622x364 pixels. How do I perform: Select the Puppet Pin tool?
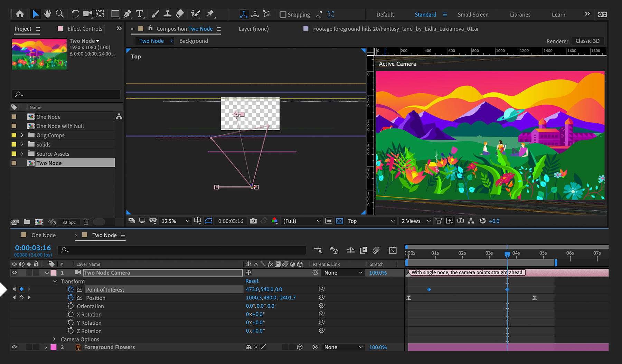coord(210,14)
